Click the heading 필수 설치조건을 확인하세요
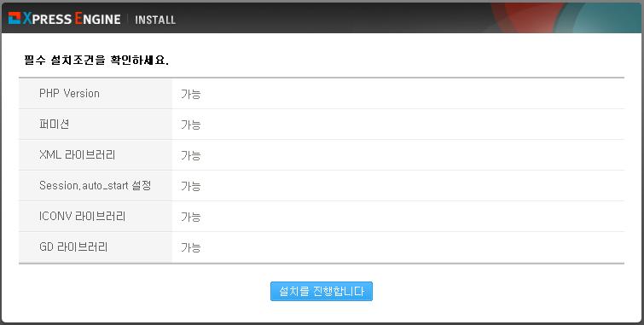 [96, 61]
